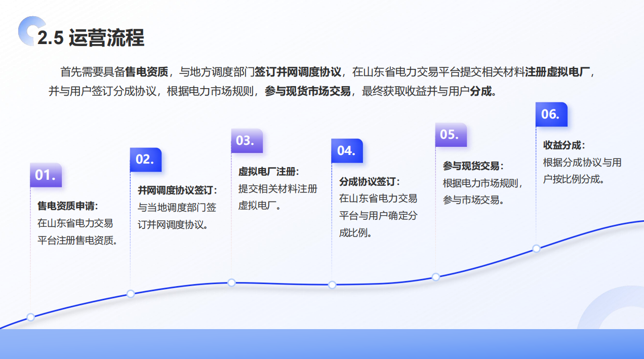Image resolution: width=644 pixels, height=359 pixels.
Task: Click the "售电资质申请" step heading
Action: click(67, 206)
